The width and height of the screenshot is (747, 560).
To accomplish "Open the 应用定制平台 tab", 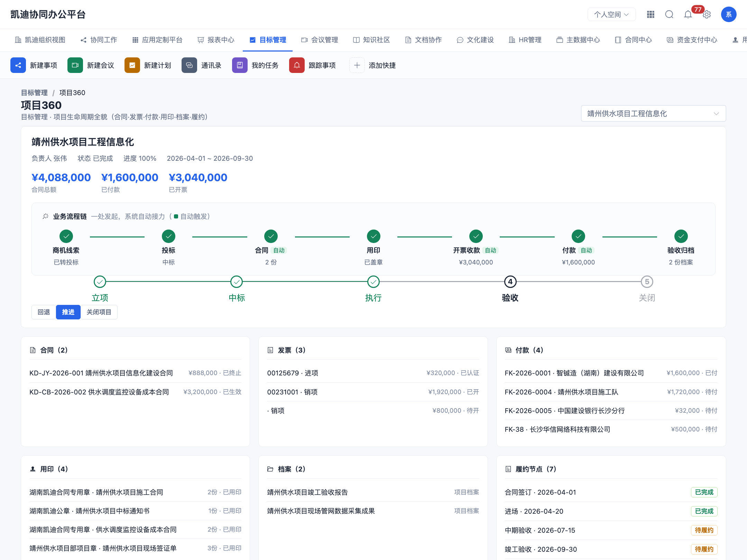I will [x=157, y=40].
